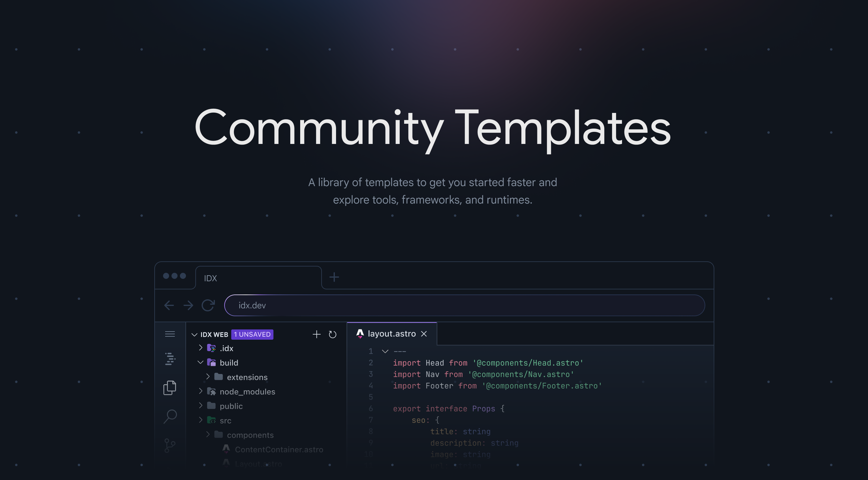Viewport: 868px width, 480px height.
Task: Click '@components/Head.astro' import path
Action: point(528,363)
